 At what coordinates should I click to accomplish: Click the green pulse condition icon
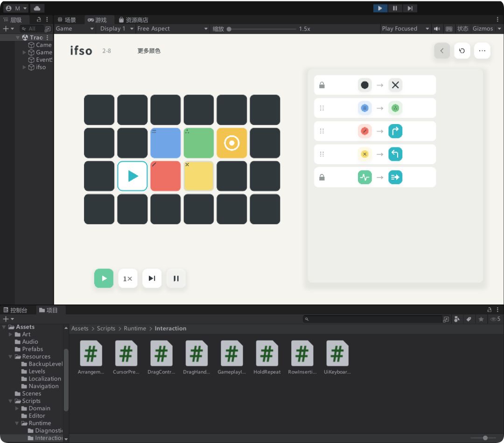click(x=364, y=177)
